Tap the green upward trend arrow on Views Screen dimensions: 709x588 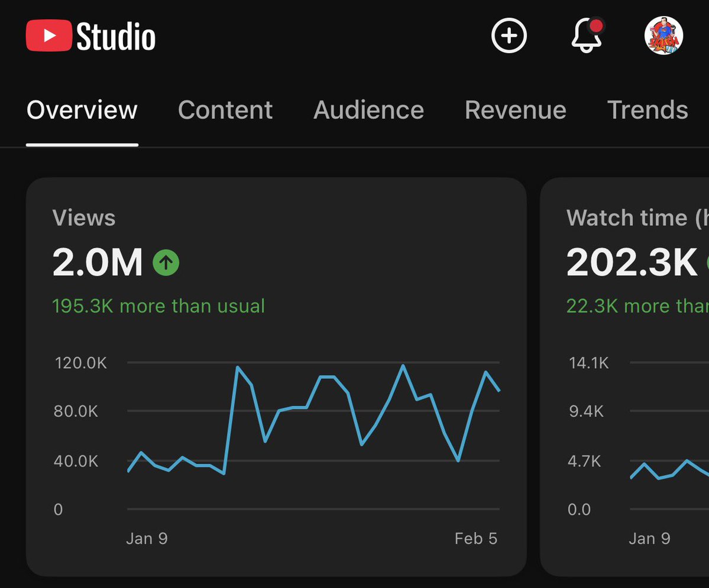point(166,262)
